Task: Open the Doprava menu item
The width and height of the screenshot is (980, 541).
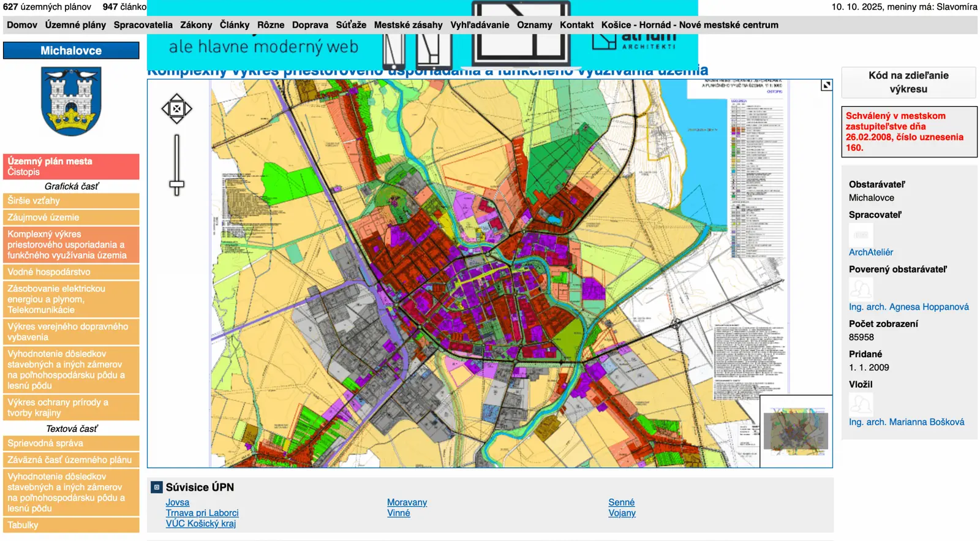Action: pyautogui.click(x=310, y=25)
